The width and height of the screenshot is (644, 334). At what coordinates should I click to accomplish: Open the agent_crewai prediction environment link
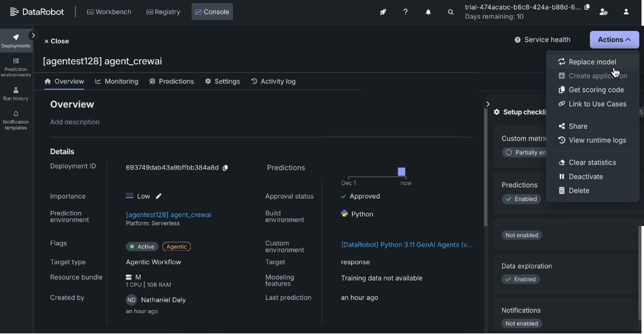(x=168, y=215)
